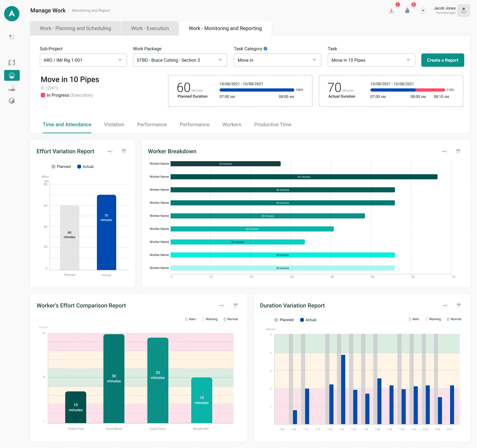Toggle Actual legend in Effort Variation Report
Image resolution: width=477 pixels, height=448 pixels.
(x=85, y=167)
